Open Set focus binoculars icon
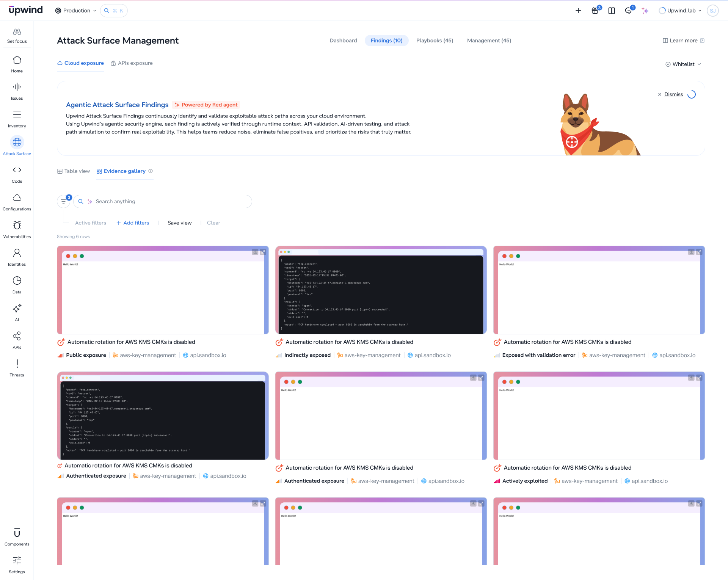Screen dimensions: 728x580 pyautogui.click(x=17, y=32)
